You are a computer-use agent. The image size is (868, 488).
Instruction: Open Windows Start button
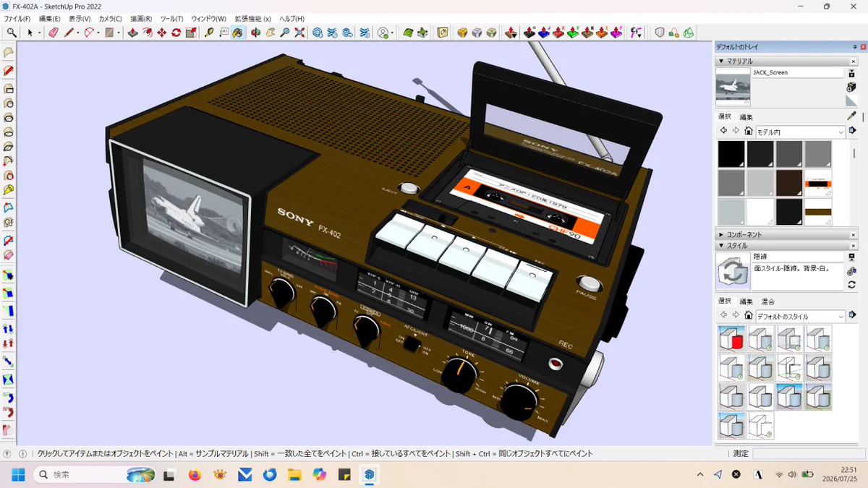click(x=18, y=475)
